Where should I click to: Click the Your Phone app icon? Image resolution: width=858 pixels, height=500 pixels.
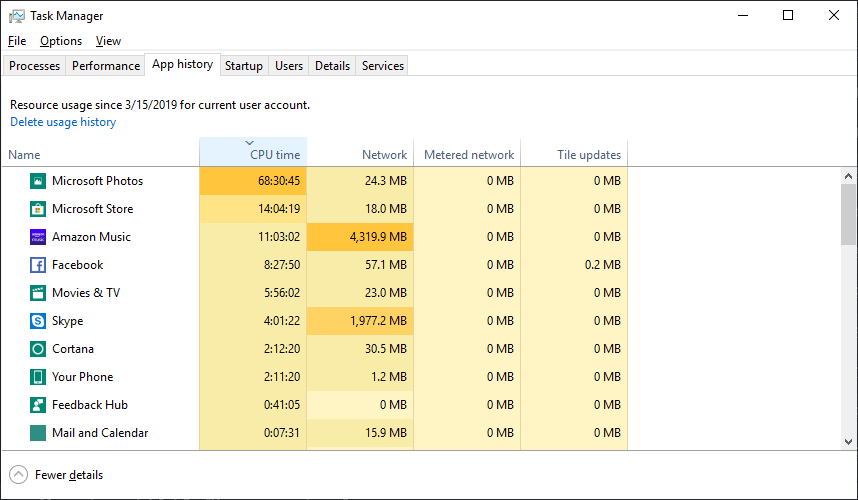pyautogui.click(x=38, y=377)
